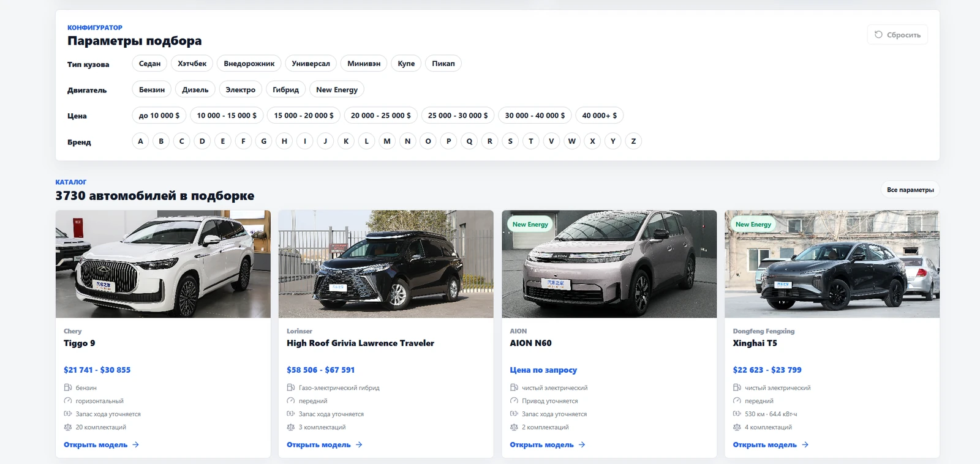Screen dimensions: 980x464
Task: Click the fuel icon beside Газо-электрический гибрид
Action: point(291,387)
